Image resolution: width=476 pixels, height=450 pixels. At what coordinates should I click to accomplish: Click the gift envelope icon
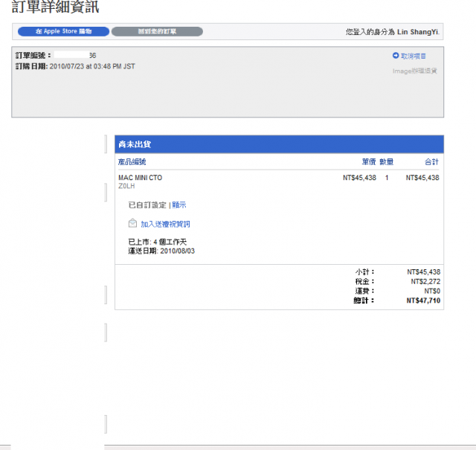tap(132, 223)
